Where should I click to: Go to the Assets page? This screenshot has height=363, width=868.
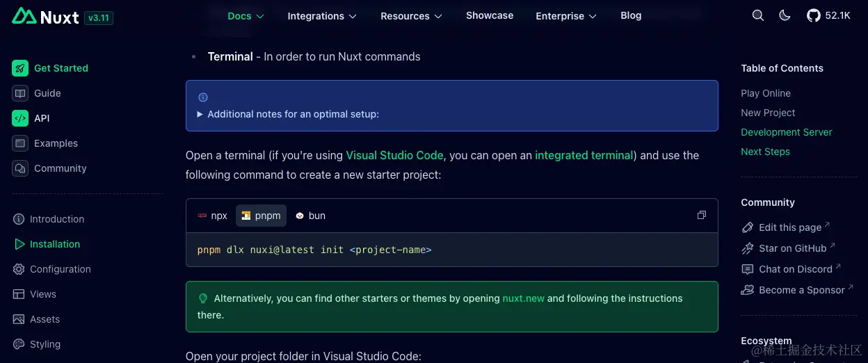(x=45, y=319)
